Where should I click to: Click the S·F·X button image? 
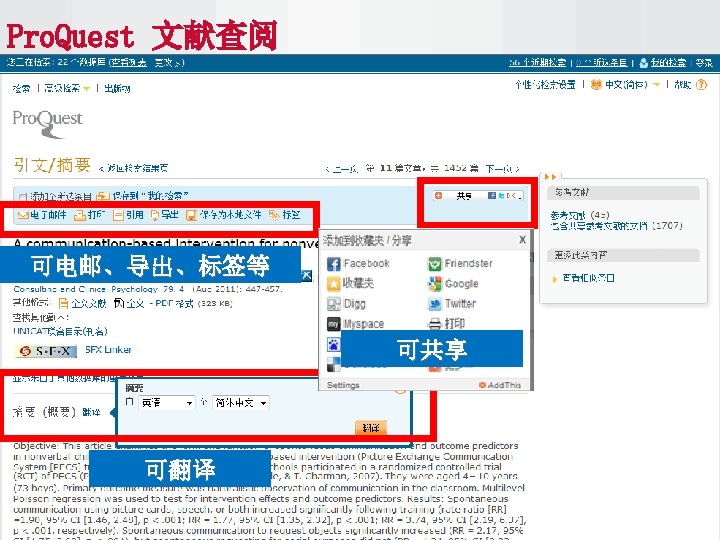pos(47,351)
